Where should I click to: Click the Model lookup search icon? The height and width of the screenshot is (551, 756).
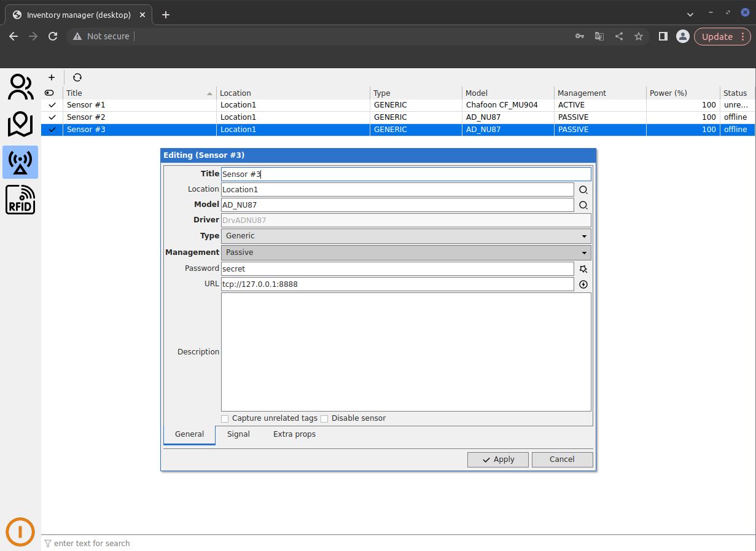(x=583, y=205)
